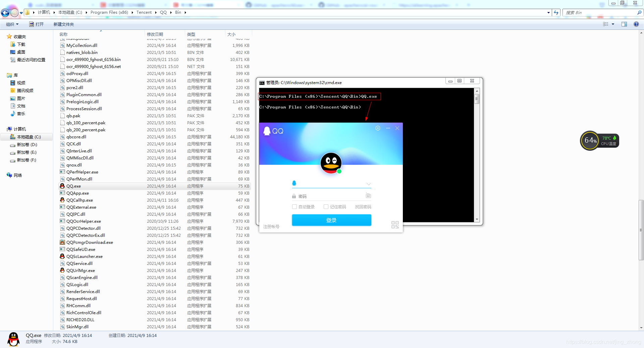Click the QQ penguin avatar

(331, 163)
